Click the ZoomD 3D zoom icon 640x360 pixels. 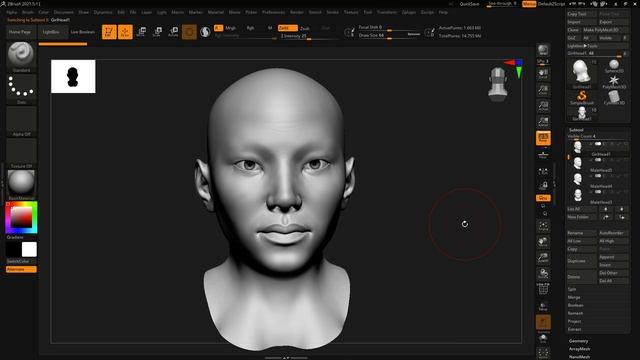543,258
